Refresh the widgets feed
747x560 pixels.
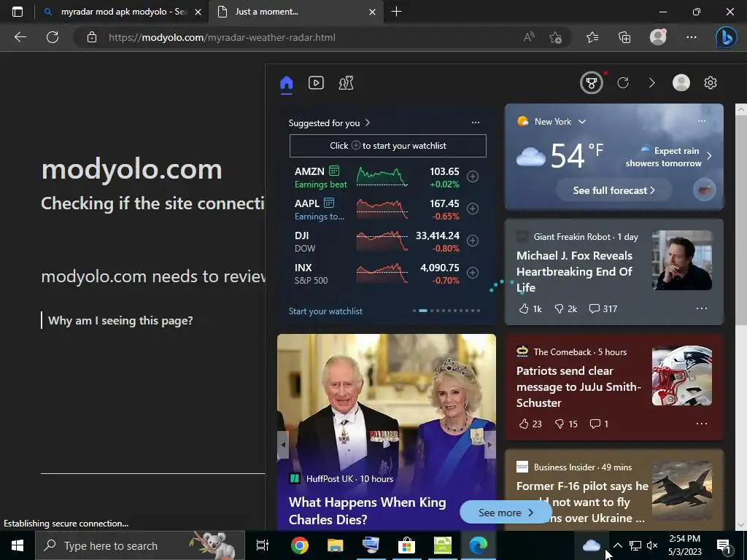[623, 83]
